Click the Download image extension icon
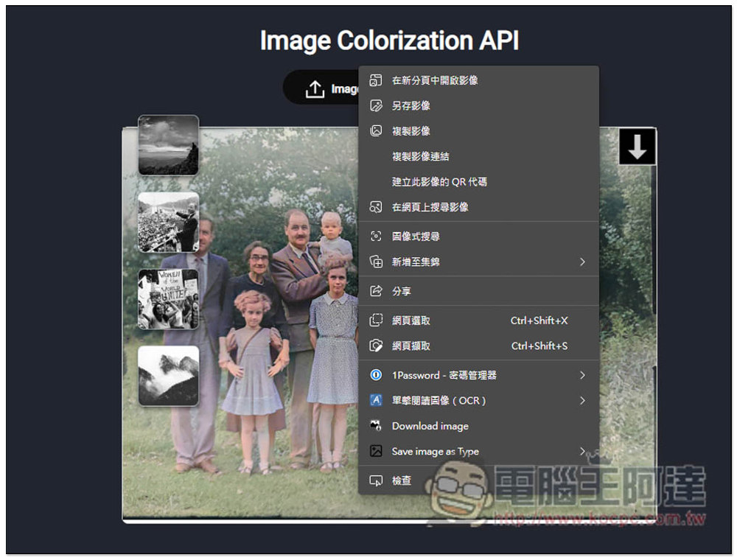Screen dimensions: 737x560 tap(376, 426)
